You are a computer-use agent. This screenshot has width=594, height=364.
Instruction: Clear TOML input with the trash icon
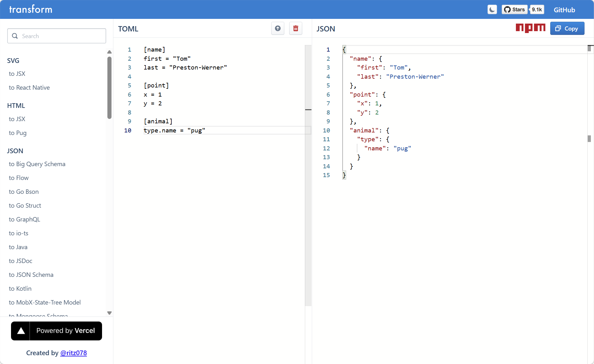tap(295, 29)
